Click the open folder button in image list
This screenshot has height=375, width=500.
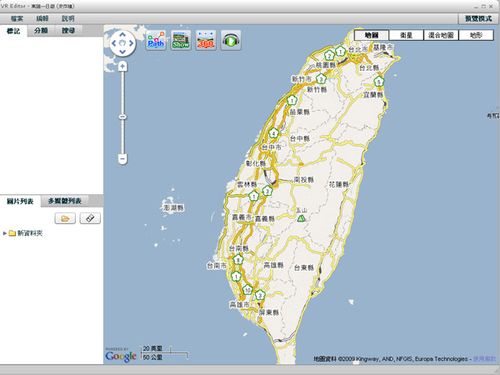[65, 218]
